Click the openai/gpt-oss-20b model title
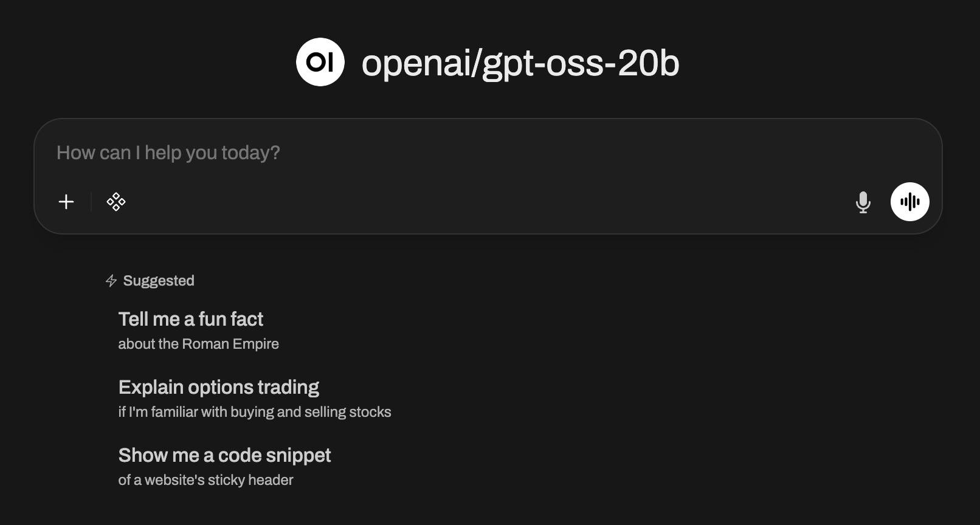The image size is (980, 525). (x=520, y=63)
